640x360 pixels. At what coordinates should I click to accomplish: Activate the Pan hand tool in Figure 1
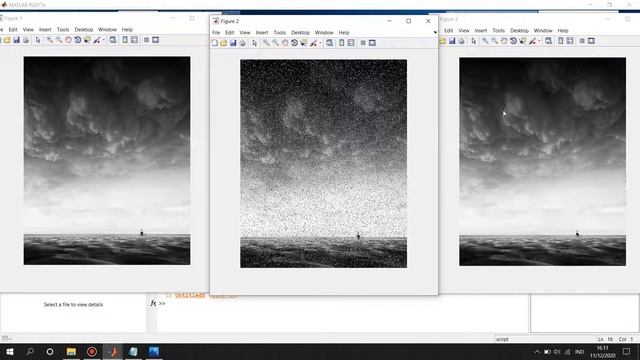click(68, 40)
